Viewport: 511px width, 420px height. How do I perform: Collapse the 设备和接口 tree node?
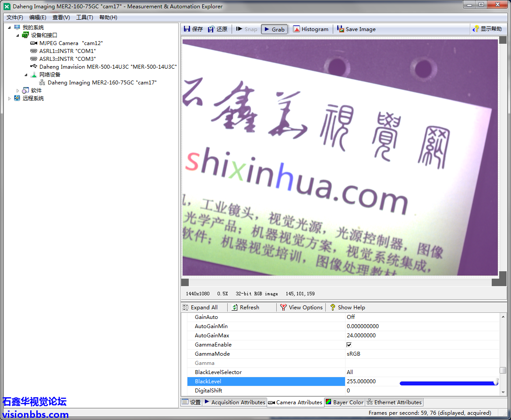click(x=18, y=35)
